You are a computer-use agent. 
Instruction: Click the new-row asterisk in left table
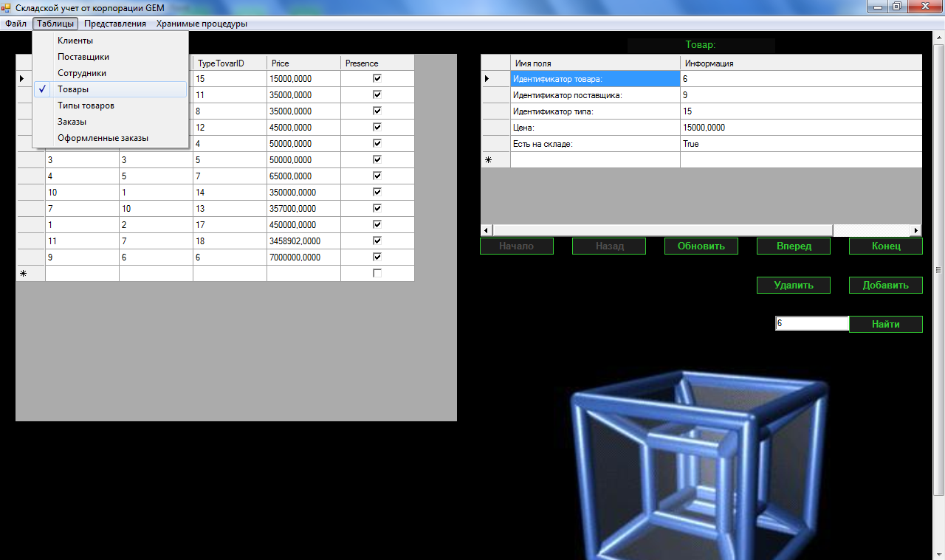pyautogui.click(x=24, y=274)
